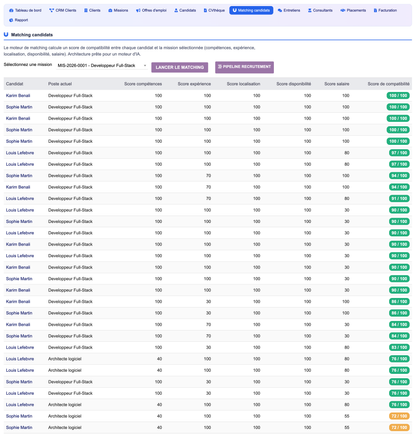Open Karim Benali link in the 94 / 100 row

click(x=18, y=187)
